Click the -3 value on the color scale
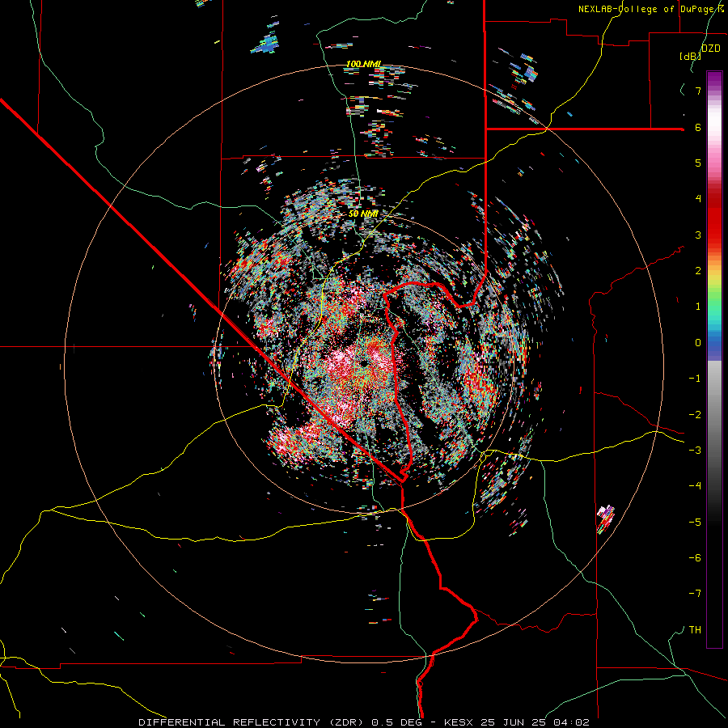The height and width of the screenshot is (728, 728). coord(695,451)
